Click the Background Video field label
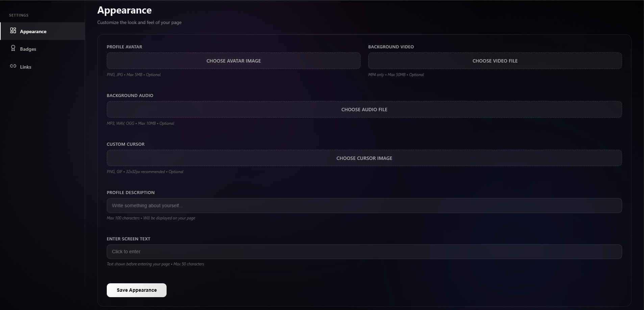Screen dimensions: 644x310 [x=391, y=47]
